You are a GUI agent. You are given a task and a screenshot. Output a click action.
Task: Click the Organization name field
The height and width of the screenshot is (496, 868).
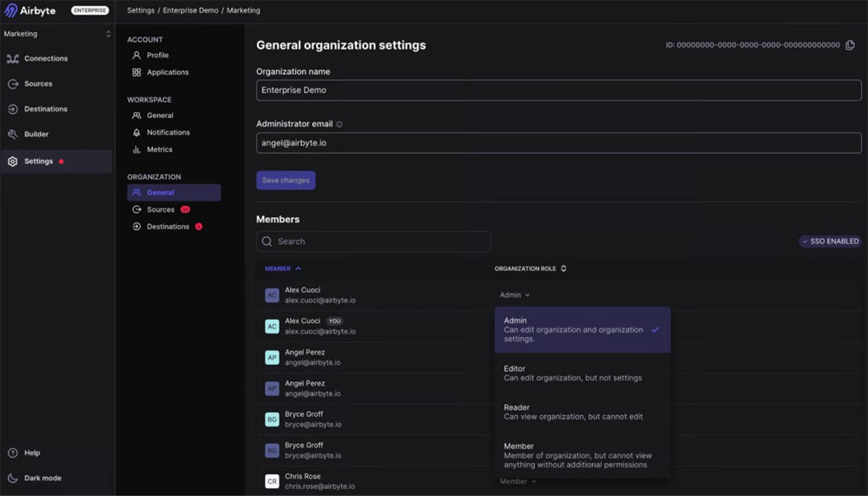pyautogui.click(x=558, y=89)
